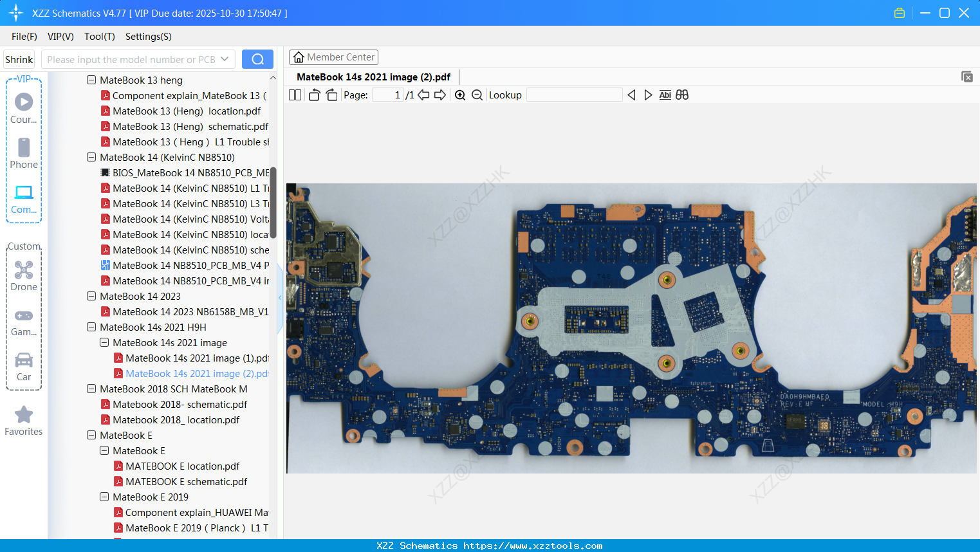980x552 pixels.
Task: Select the Computer sidebar category
Action: [24, 199]
